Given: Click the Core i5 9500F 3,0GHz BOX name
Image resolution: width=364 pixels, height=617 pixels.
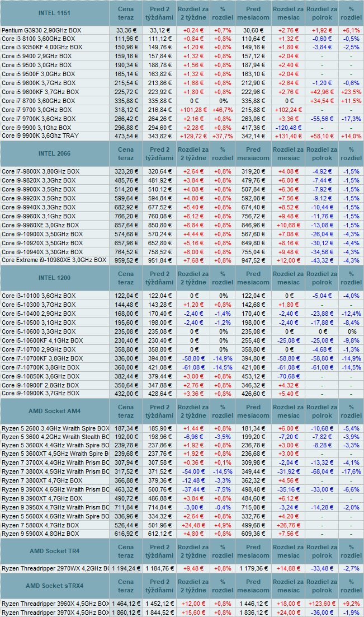Looking at the screenshot, I should (x=39, y=74).
